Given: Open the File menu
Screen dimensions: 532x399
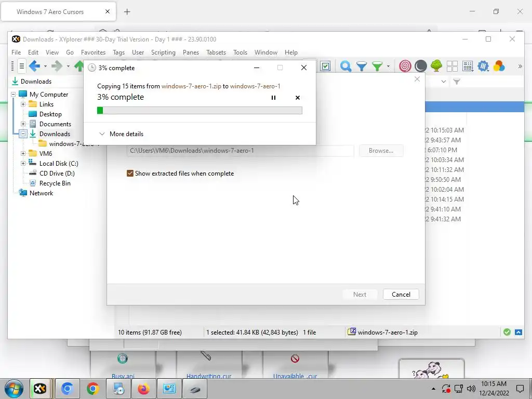Looking at the screenshot, I should pos(16,52).
